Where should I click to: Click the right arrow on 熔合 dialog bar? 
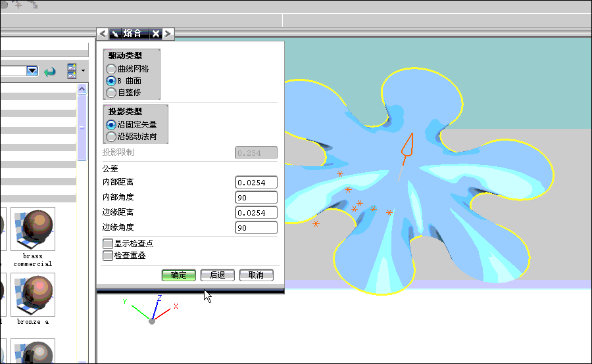168,34
